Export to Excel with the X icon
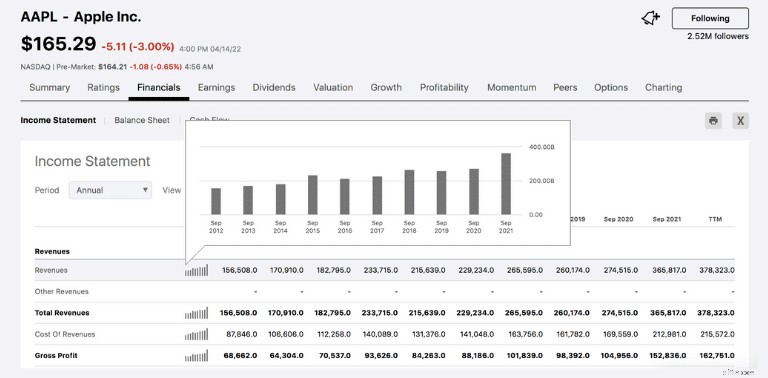Viewport: 768px width, 378px height. [741, 120]
